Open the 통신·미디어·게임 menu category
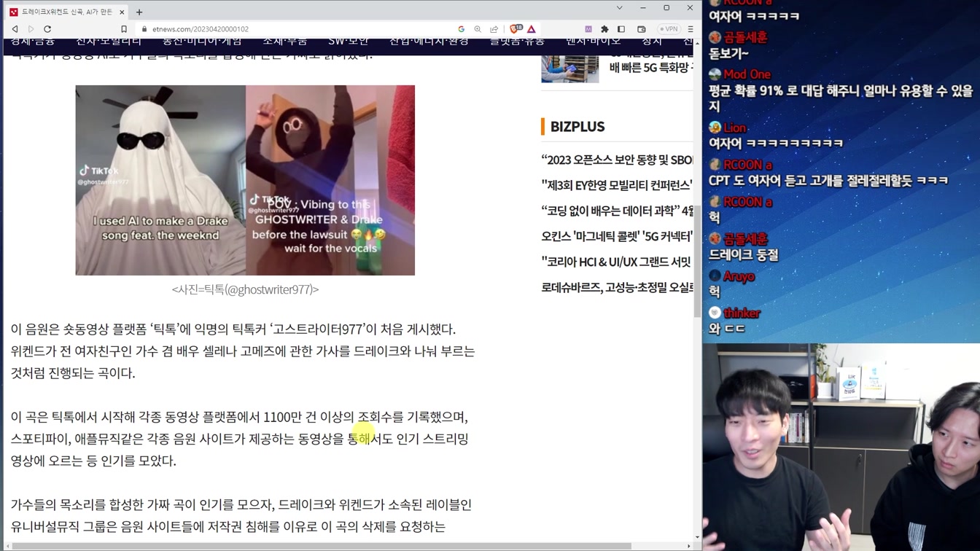The width and height of the screenshot is (980, 551). point(202,41)
